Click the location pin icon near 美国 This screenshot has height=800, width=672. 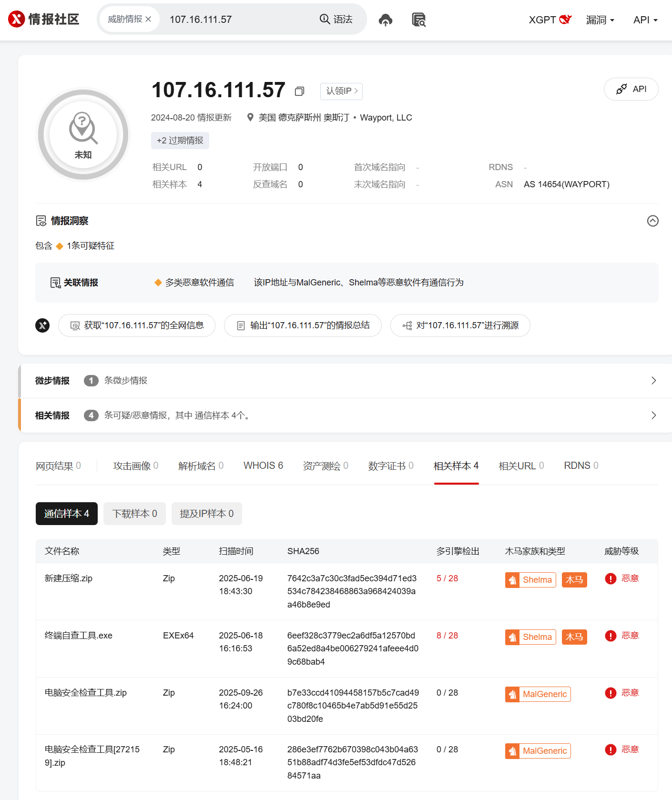(250, 117)
